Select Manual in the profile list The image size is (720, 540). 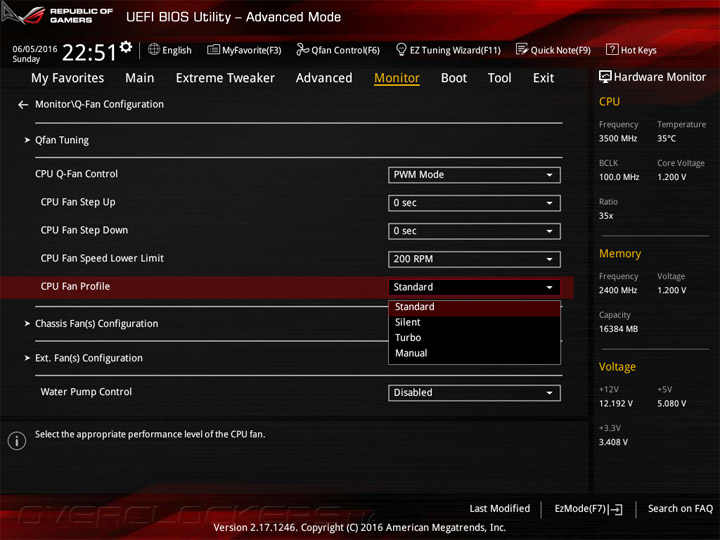pos(474,353)
